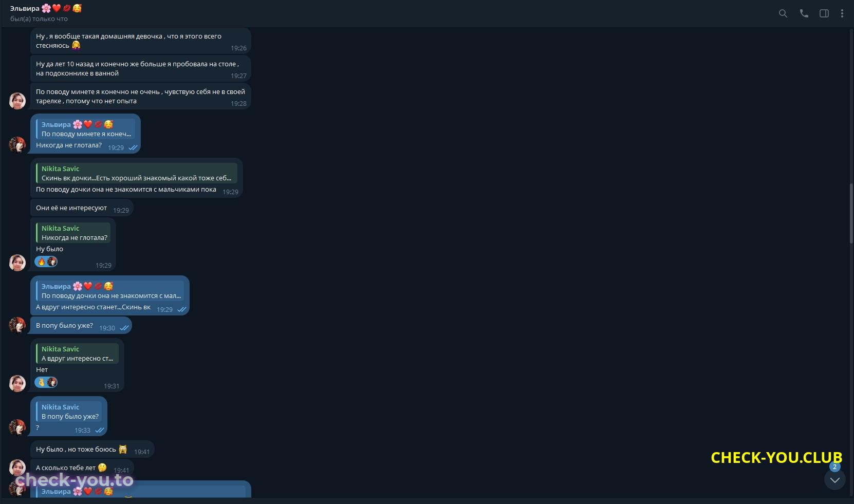
Task: Open Эльвира's profile from the chat header name
Action: [46, 8]
